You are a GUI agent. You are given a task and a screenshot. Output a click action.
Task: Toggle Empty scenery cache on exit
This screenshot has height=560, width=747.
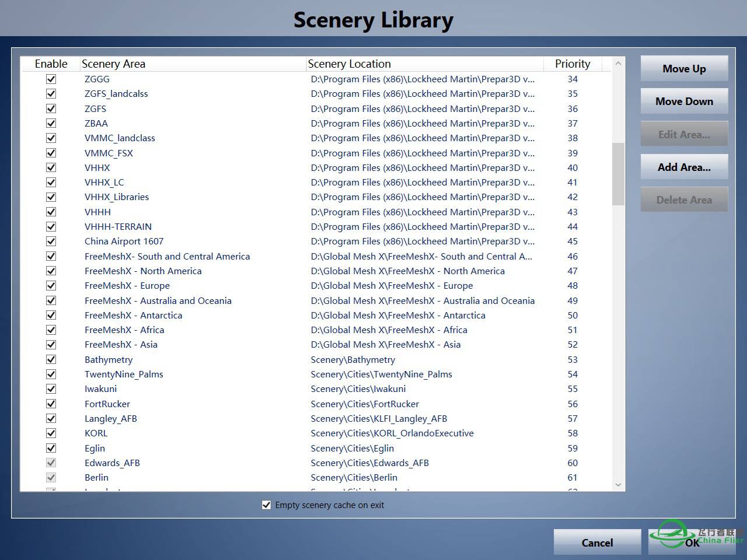click(x=267, y=505)
